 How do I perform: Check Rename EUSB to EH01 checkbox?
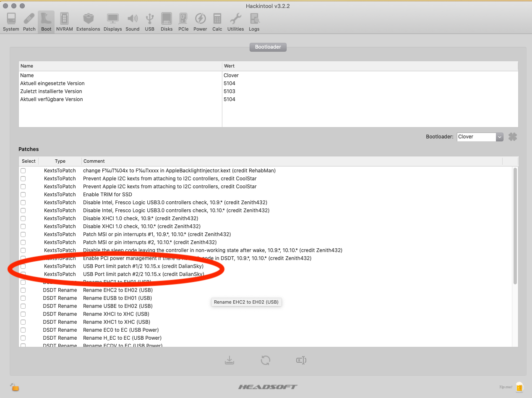click(x=23, y=298)
